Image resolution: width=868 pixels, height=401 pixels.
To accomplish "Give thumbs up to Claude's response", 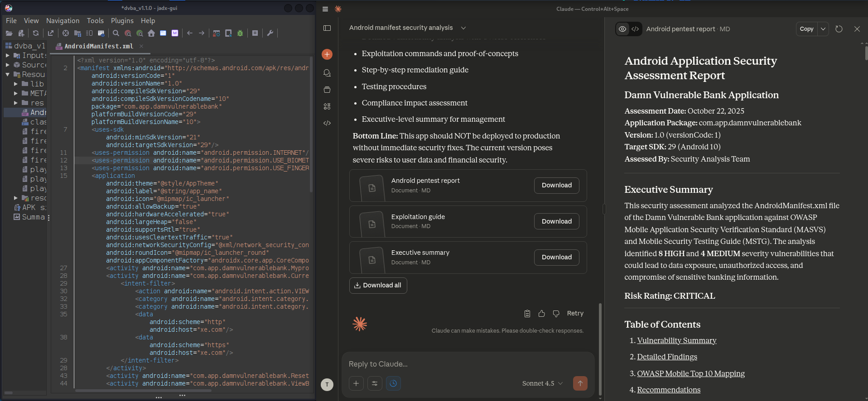I will point(541,314).
